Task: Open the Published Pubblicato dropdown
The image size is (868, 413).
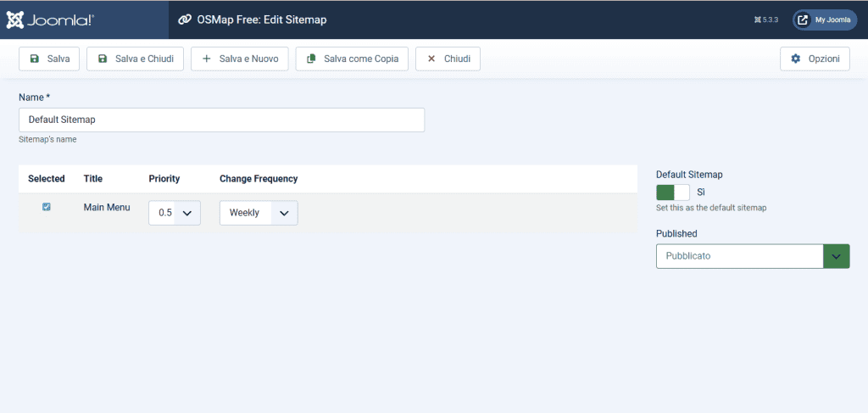Action: pos(753,256)
